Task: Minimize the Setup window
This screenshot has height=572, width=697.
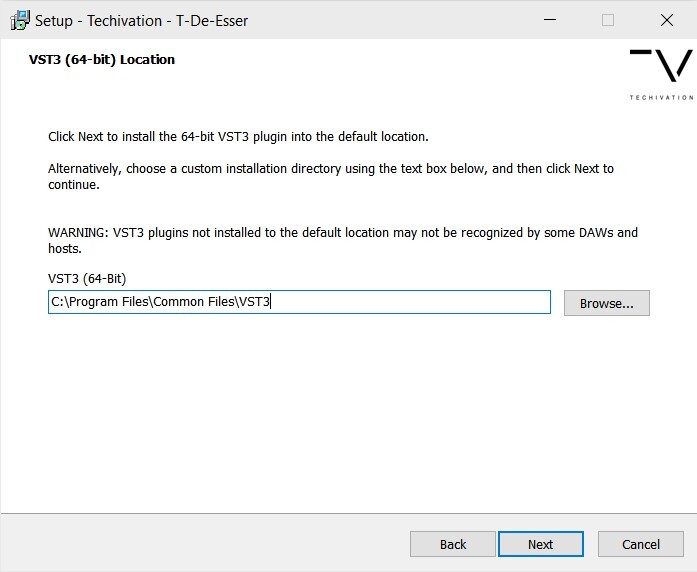Action: [549, 20]
